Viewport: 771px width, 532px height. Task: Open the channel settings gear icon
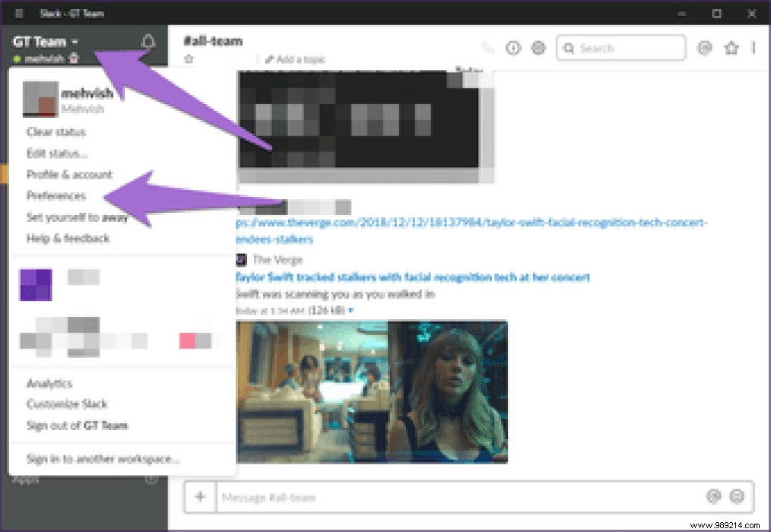pos(539,47)
